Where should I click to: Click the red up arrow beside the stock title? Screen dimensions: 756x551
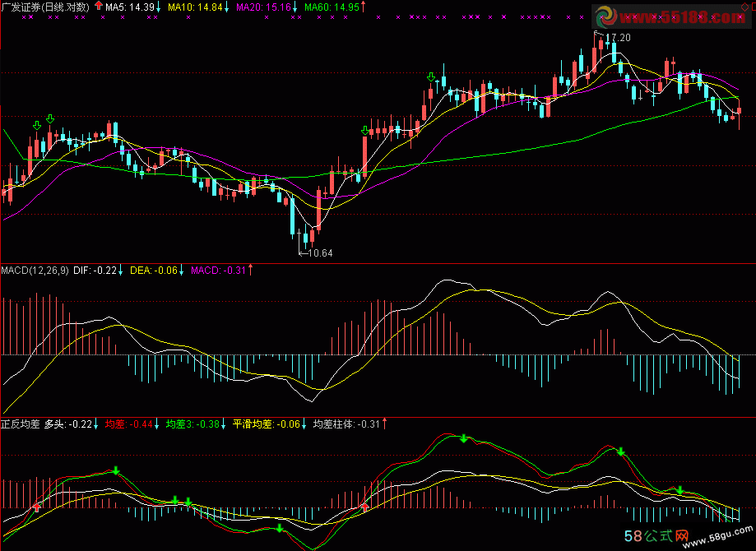(x=100, y=7)
